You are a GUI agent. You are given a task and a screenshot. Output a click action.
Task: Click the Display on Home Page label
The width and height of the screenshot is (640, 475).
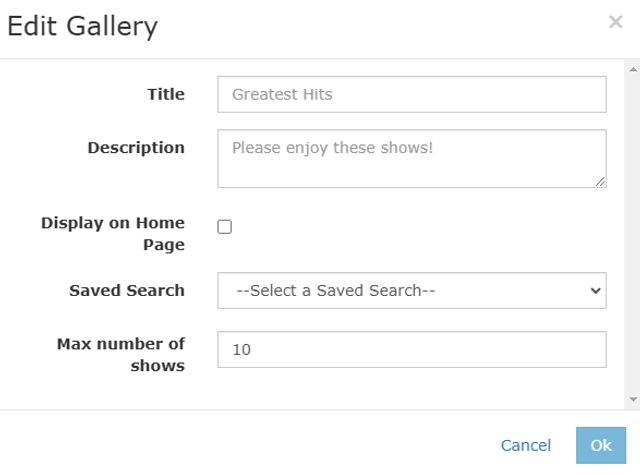click(113, 234)
